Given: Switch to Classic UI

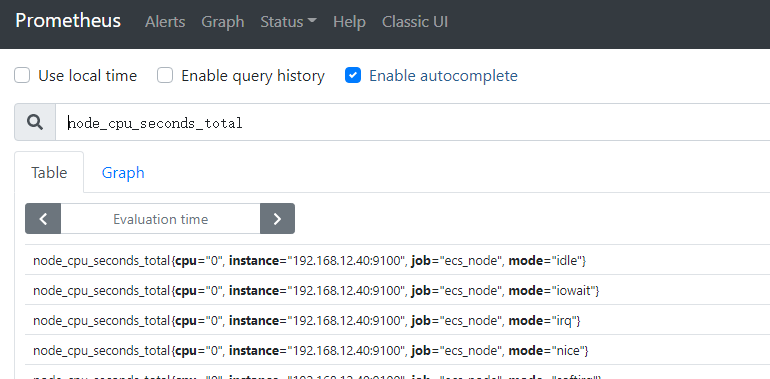Looking at the screenshot, I should 415,22.
